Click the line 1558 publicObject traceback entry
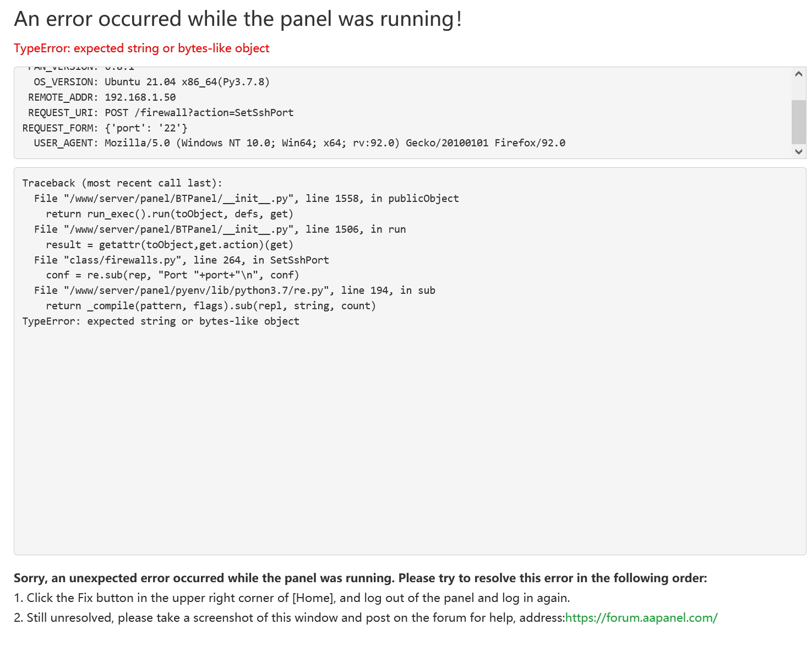This screenshot has height=646, width=812. tap(246, 199)
